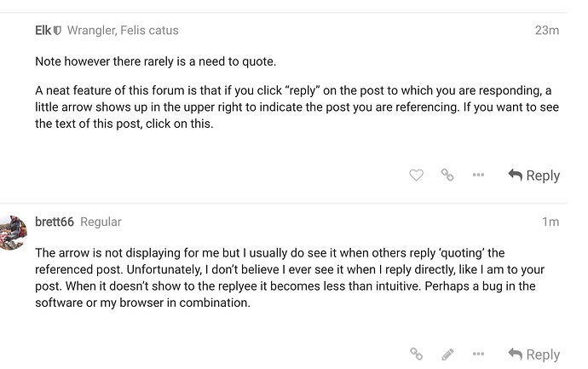Click brett66's avatar picture

coord(13,233)
